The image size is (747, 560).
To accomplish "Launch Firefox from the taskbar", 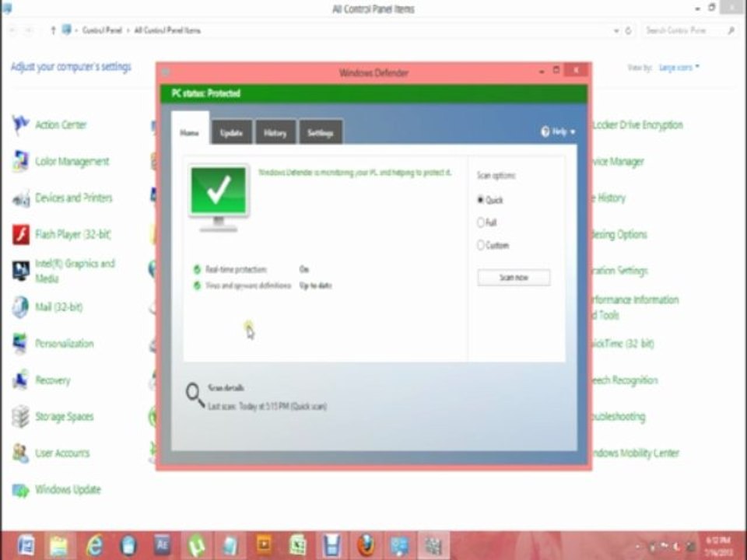I will [x=366, y=546].
